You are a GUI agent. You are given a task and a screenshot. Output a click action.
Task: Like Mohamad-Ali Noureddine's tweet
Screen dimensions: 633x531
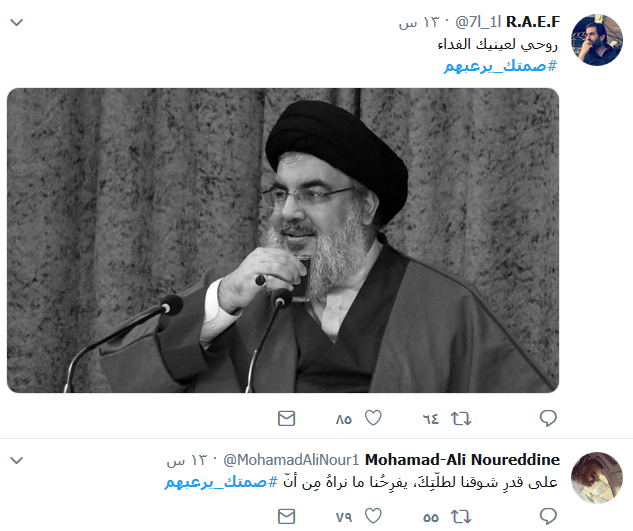click(373, 516)
